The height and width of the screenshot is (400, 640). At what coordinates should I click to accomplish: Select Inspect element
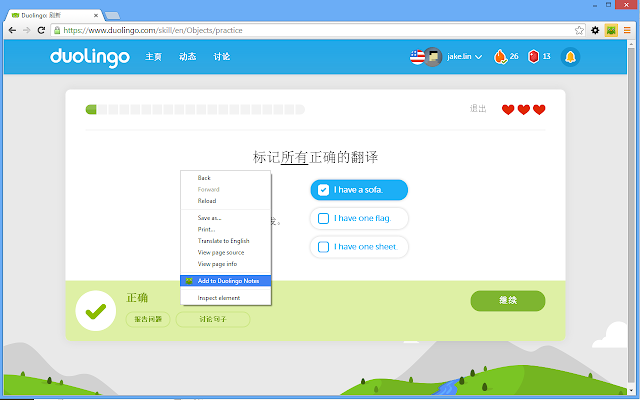click(225, 298)
